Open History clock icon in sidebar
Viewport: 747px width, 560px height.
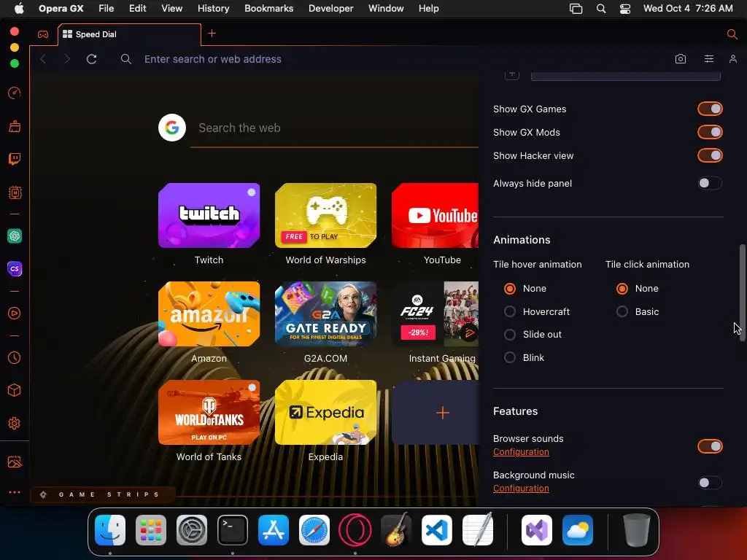pyautogui.click(x=15, y=357)
